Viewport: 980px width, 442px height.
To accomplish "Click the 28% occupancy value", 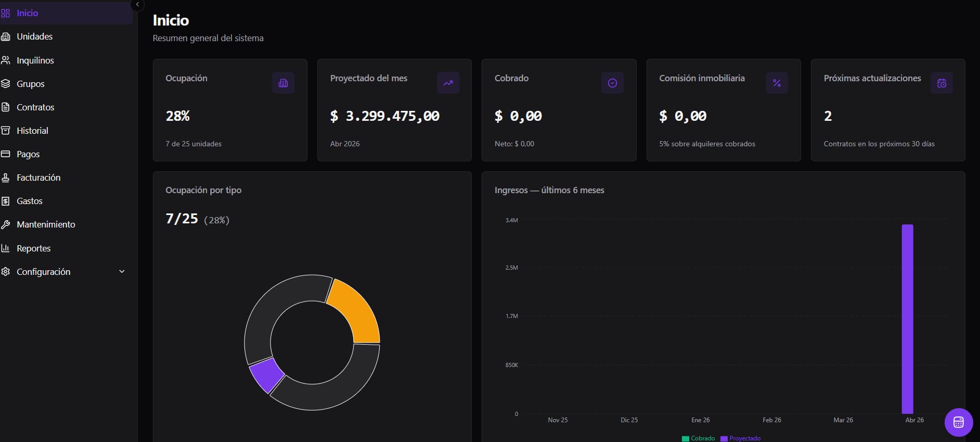I will (177, 116).
